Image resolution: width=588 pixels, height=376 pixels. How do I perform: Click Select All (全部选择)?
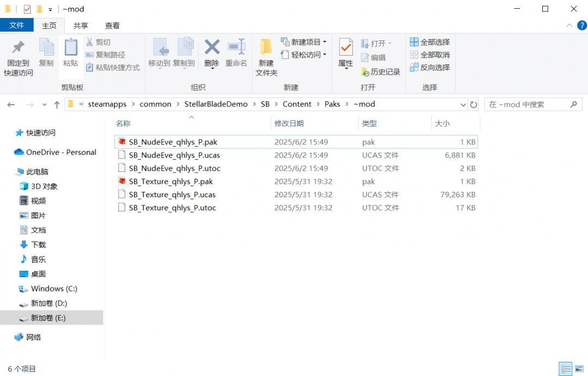(430, 42)
